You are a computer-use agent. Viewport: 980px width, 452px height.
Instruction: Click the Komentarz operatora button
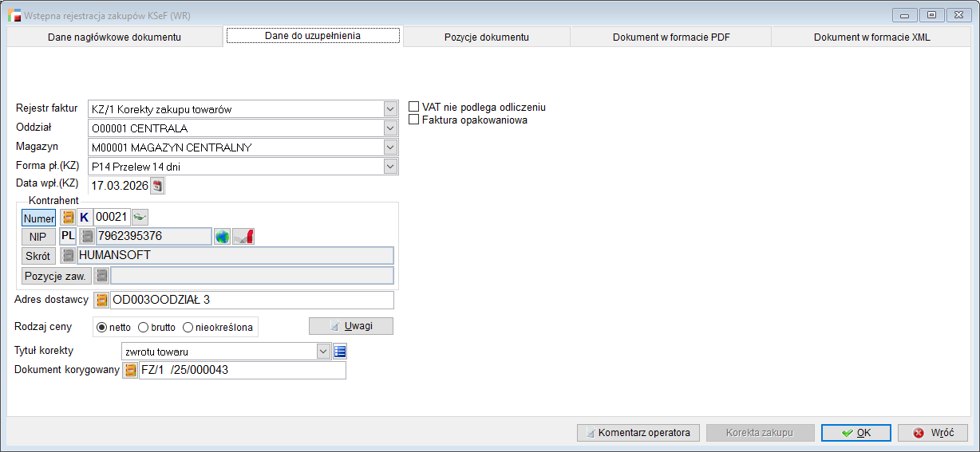point(638,433)
